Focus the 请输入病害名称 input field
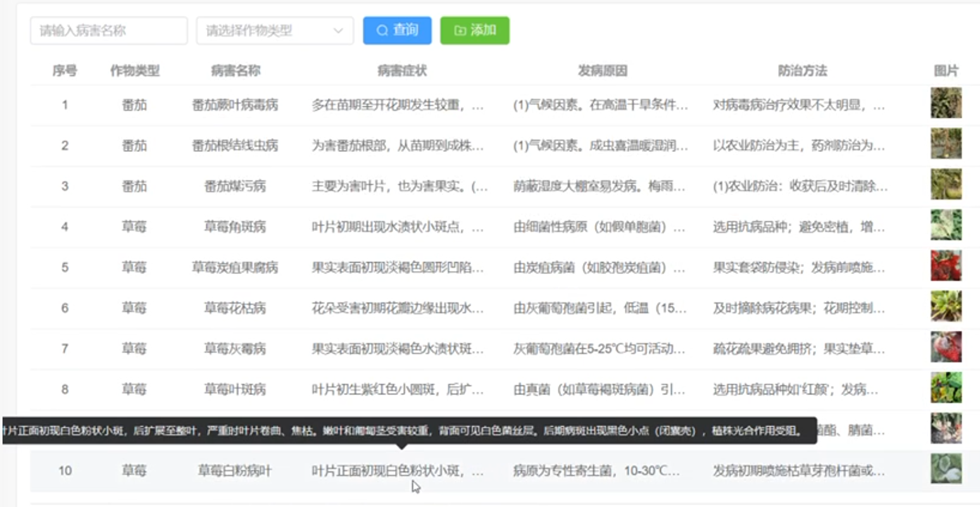The image size is (980, 507). [108, 30]
